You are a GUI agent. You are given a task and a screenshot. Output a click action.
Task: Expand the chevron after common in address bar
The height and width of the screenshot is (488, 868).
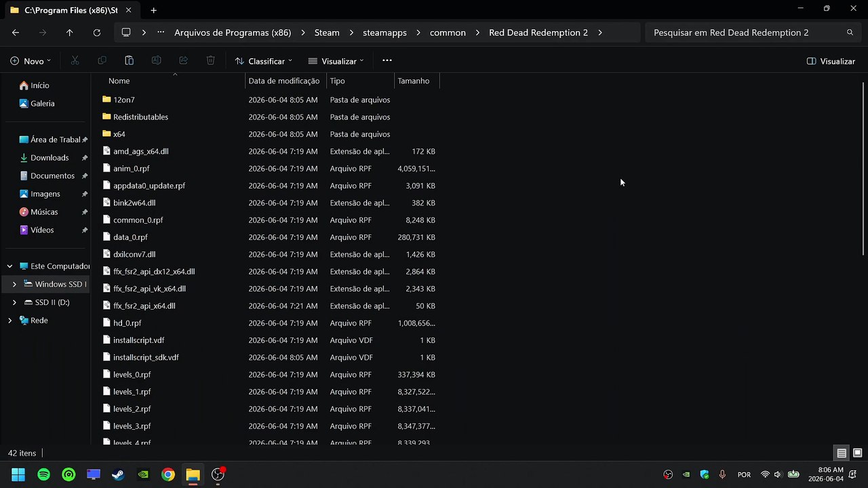pos(477,33)
